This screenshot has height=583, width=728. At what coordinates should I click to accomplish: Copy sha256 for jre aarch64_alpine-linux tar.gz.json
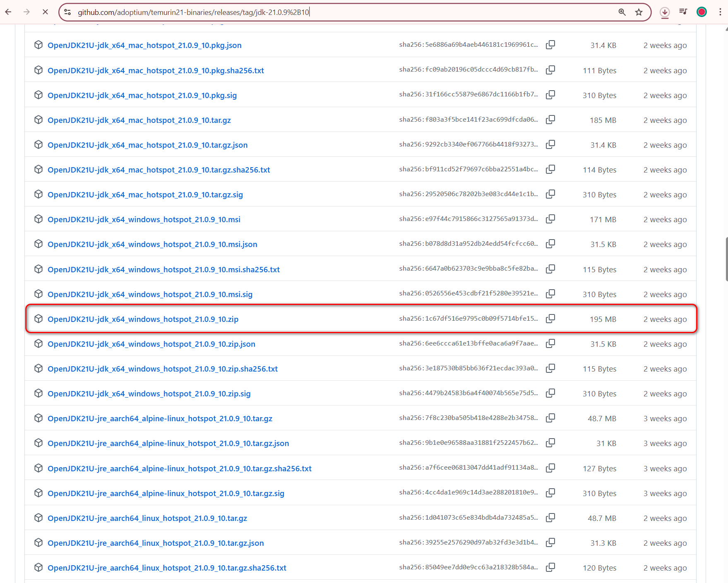click(550, 443)
